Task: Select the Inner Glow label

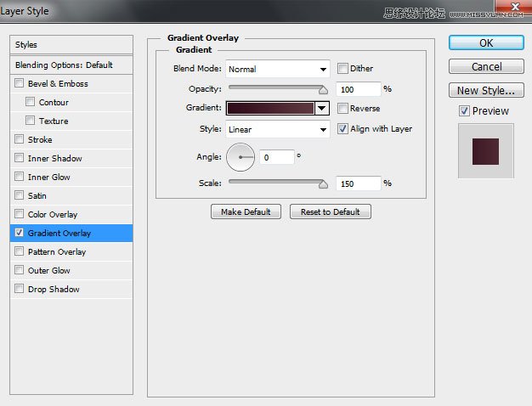Action: coord(48,177)
